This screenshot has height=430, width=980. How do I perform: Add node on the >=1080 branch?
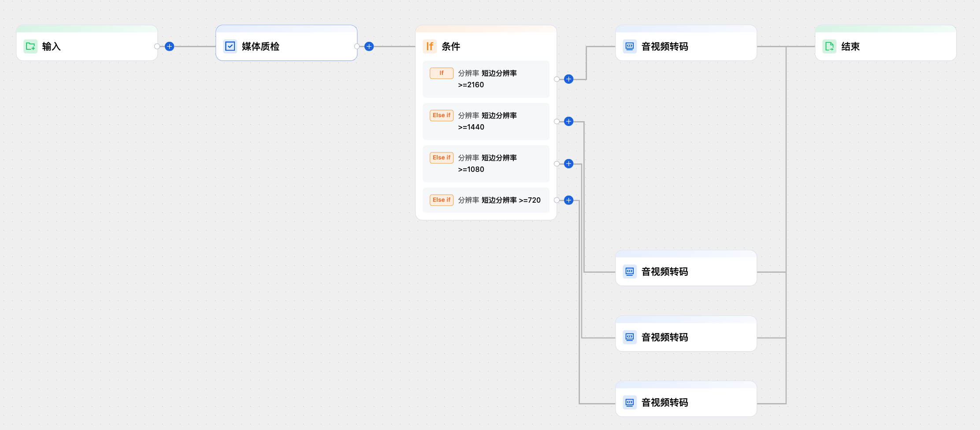click(x=569, y=164)
